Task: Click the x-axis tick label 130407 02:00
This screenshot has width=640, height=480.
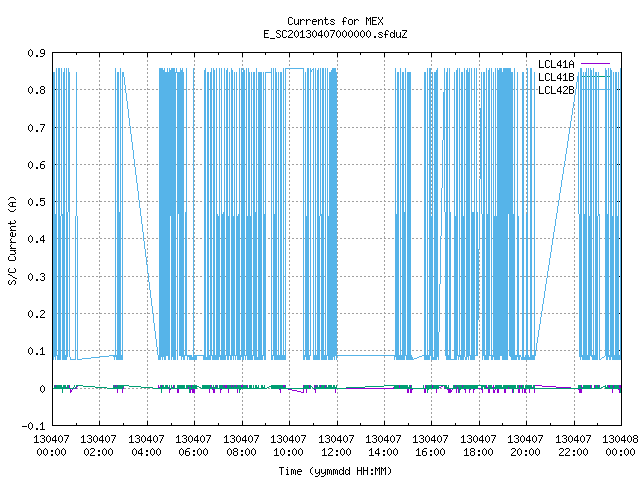Action: tap(99, 446)
